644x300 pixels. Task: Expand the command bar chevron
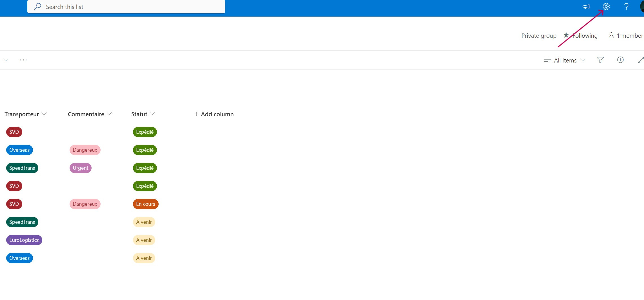(5, 60)
